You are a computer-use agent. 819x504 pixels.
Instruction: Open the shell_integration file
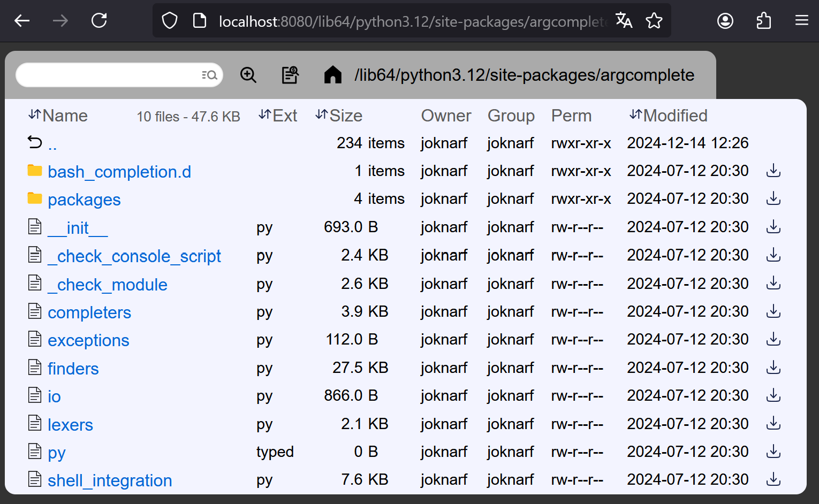coord(110,480)
